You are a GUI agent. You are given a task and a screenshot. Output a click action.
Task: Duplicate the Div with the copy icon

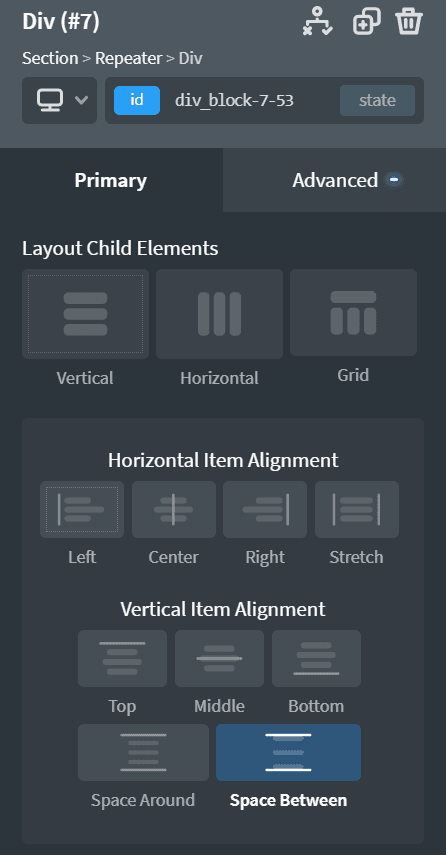[367, 23]
